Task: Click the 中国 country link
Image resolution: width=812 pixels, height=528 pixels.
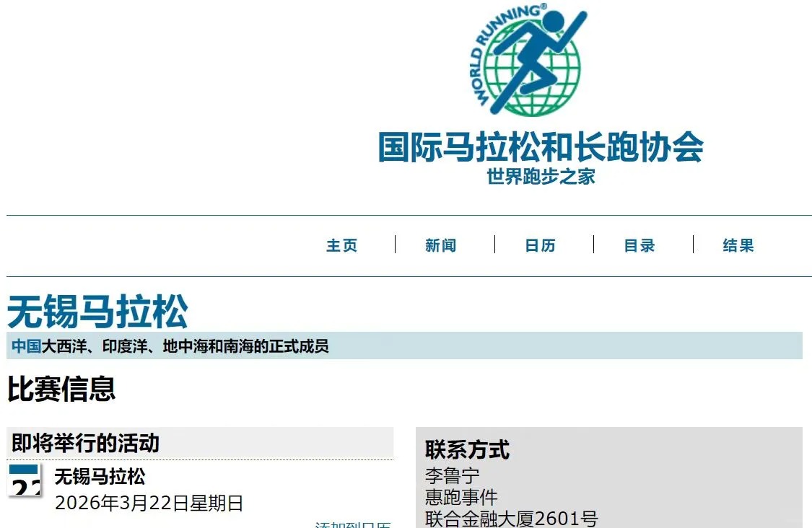Action: (26, 346)
